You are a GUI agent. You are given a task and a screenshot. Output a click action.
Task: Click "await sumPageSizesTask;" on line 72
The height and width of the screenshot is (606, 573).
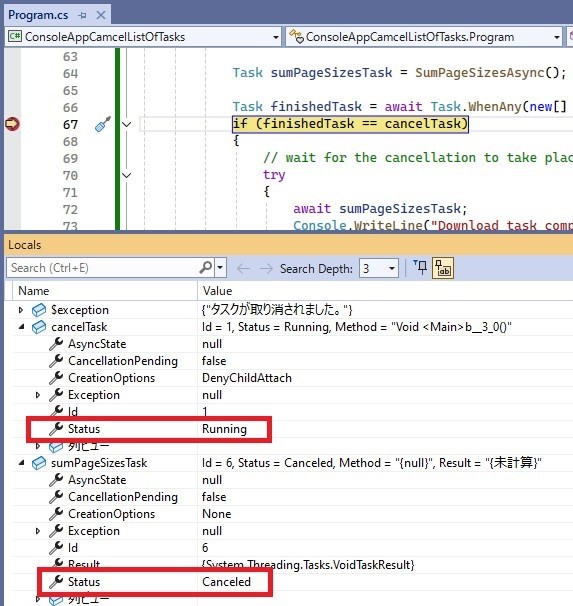pyautogui.click(x=380, y=209)
